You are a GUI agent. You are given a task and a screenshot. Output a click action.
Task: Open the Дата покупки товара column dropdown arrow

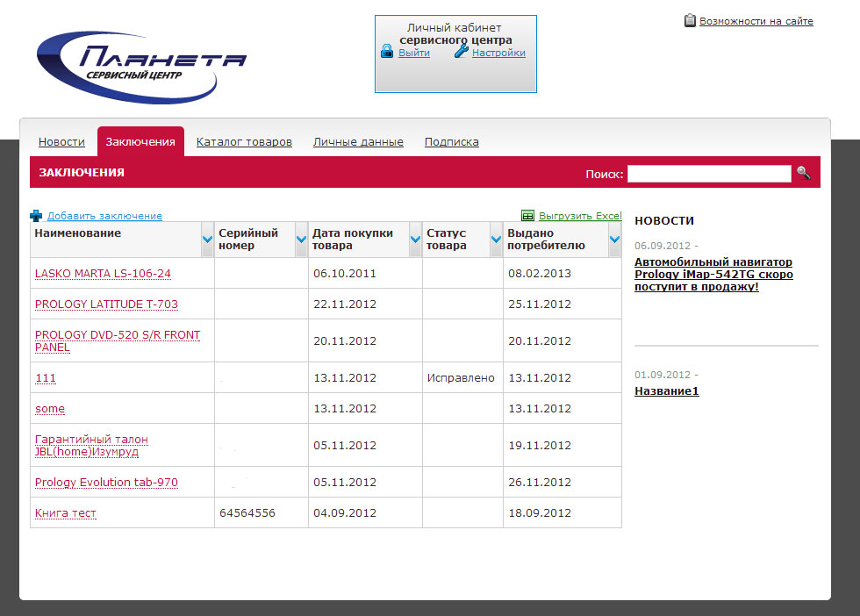tap(415, 240)
